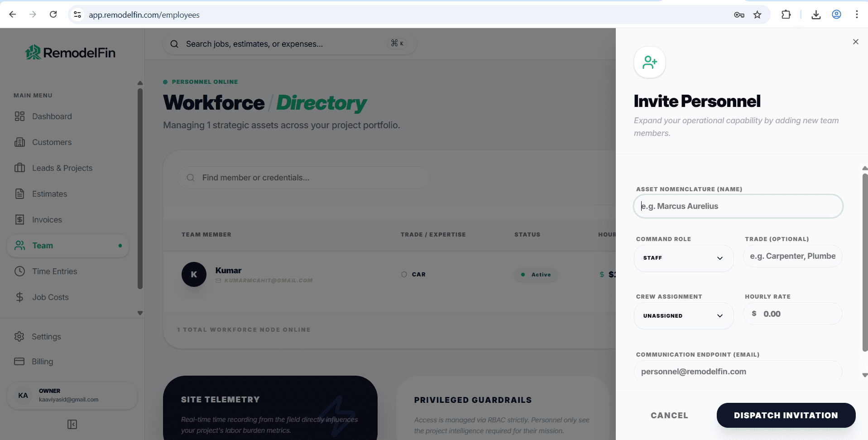
Task: Click the site information icon
Action: [77, 15]
